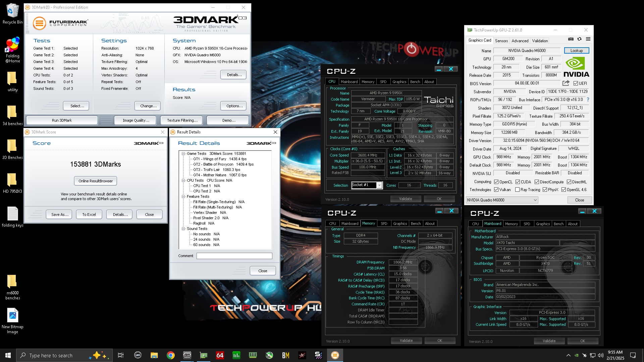
Task: Open the Recycle Bin desktop icon
Action: (x=12, y=14)
